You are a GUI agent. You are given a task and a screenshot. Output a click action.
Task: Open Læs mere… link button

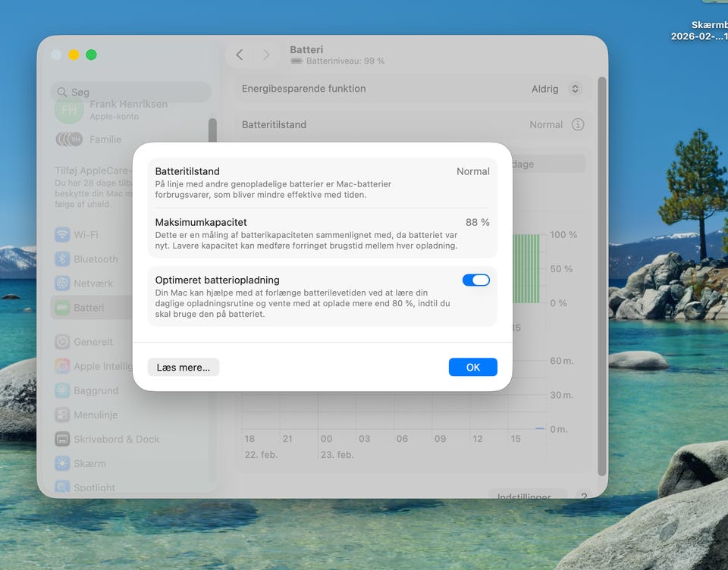tap(184, 367)
